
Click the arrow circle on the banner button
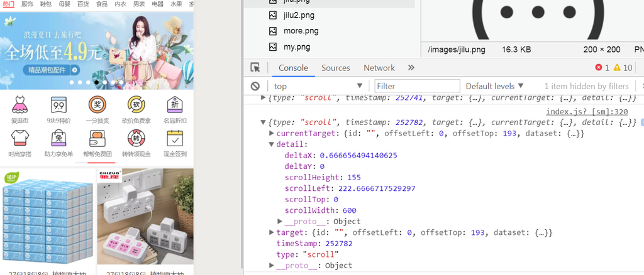(x=75, y=70)
